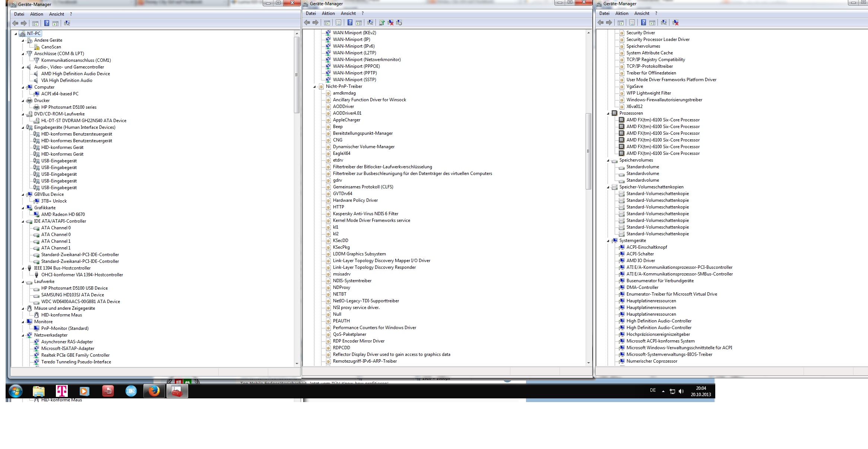Open Ansicht menu in left Geräte-Manager
This screenshot has height=449, width=868.
coord(57,14)
